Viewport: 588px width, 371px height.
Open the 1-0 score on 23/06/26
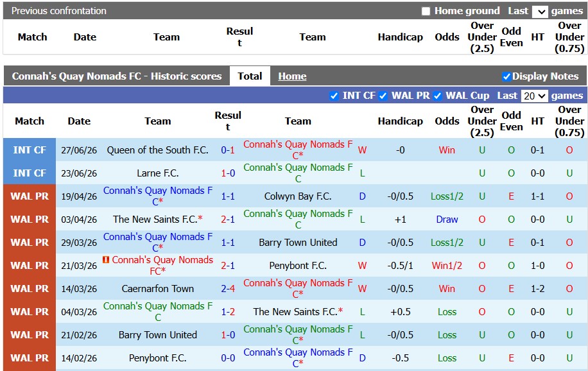228,173
